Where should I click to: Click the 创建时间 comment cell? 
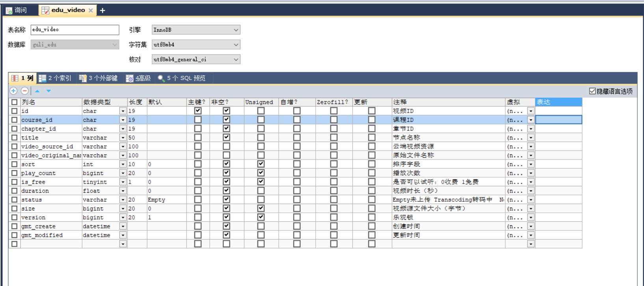449,226
